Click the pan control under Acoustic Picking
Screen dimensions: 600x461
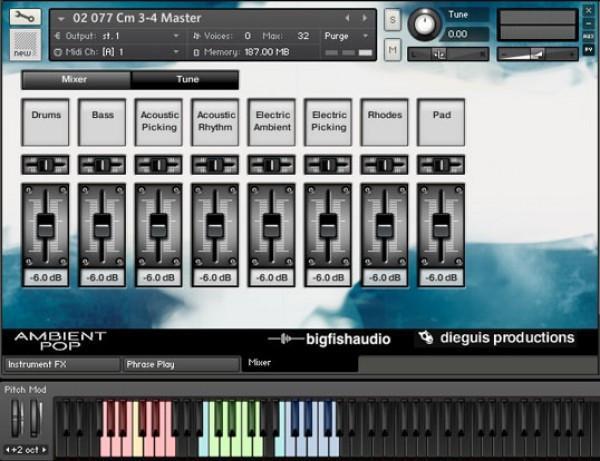click(159, 164)
